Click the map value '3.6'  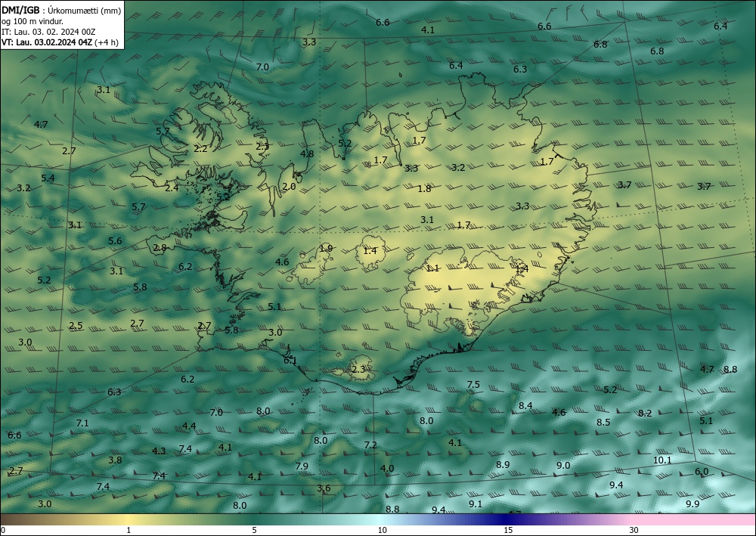(324, 488)
